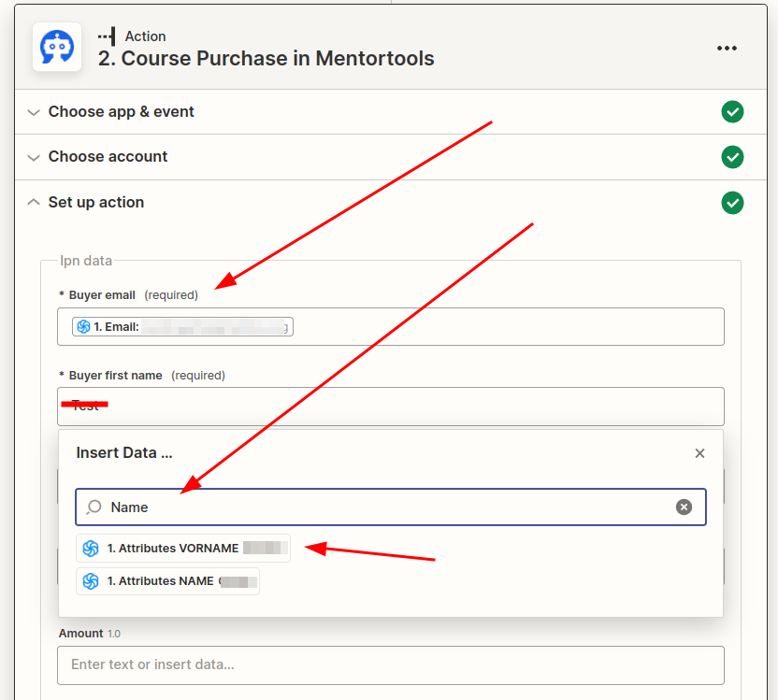778x700 pixels.
Task: Click green checkmark for Set up action
Action: pos(732,203)
